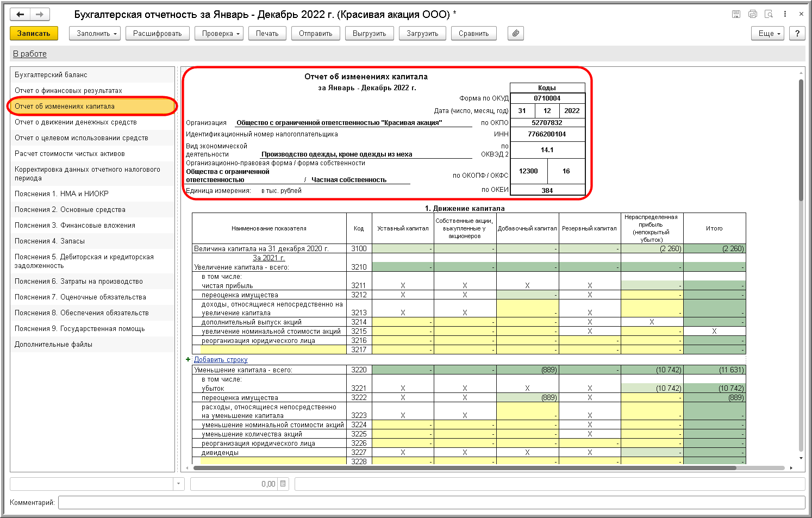Click the row label Величина капитала на 31 декабря 2020 г.
Image resolution: width=812 pixels, height=518 pixels.
(261, 249)
